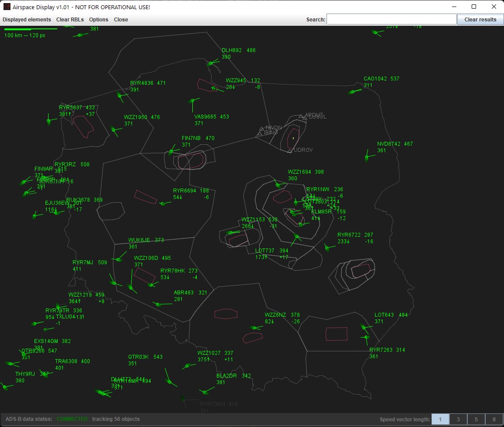The width and height of the screenshot is (504, 427).
Task: Open the Displayed elements menu
Action: pyautogui.click(x=26, y=20)
